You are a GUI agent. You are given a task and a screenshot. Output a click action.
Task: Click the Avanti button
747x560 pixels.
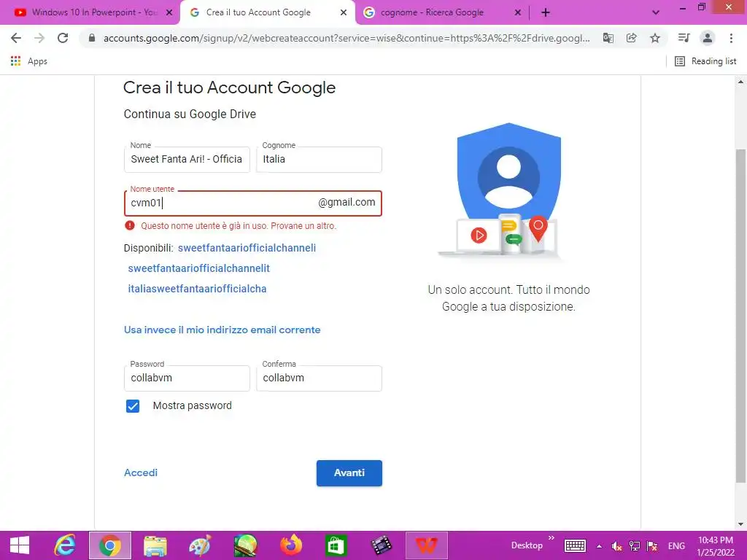pos(349,472)
